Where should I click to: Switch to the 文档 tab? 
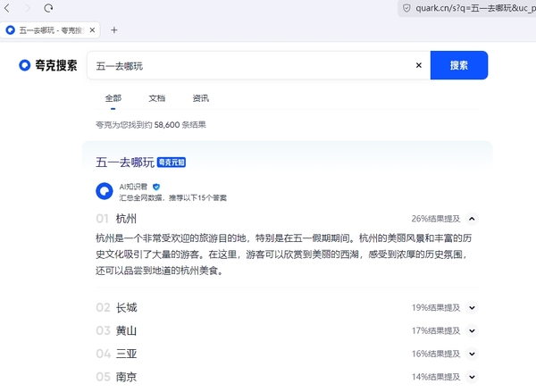[156, 98]
